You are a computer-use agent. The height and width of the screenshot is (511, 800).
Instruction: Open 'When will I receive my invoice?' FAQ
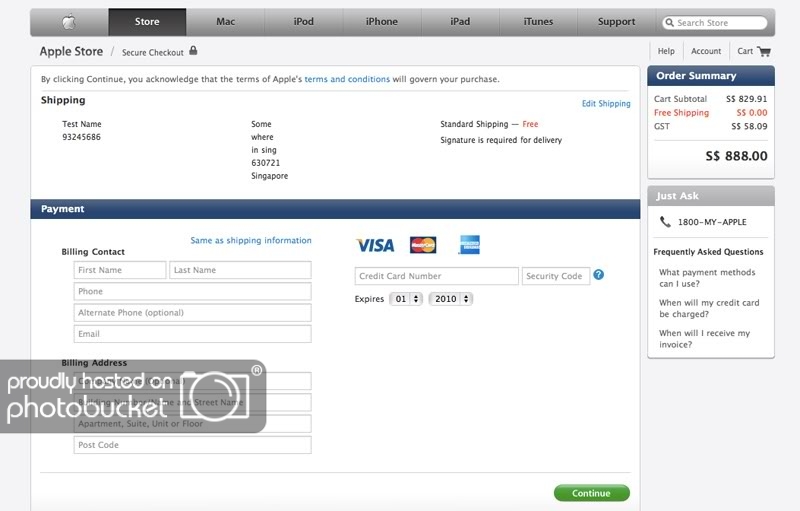[x=705, y=339]
